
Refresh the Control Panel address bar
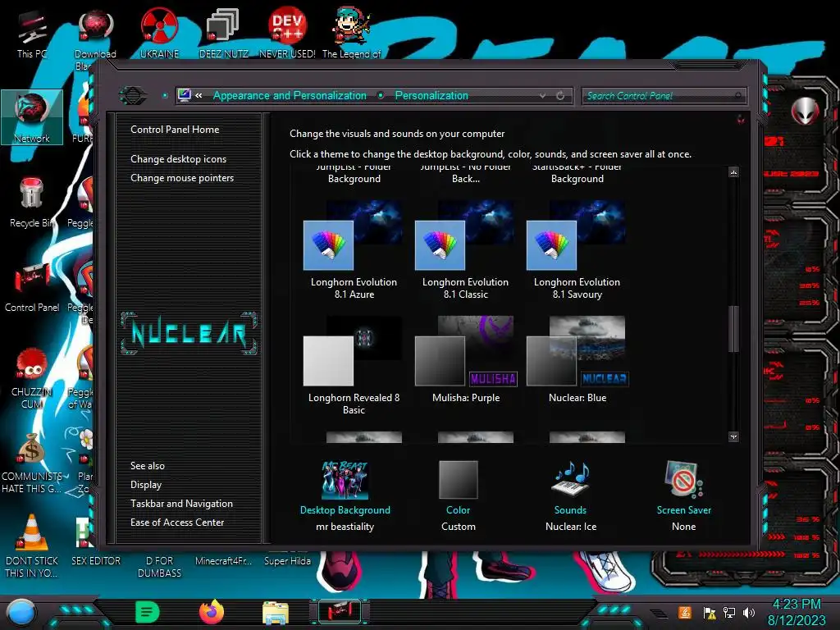[x=560, y=96]
